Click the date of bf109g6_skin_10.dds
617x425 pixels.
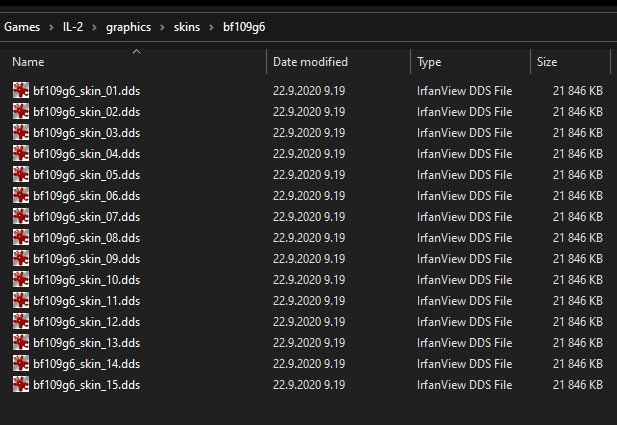tap(309, 279)
